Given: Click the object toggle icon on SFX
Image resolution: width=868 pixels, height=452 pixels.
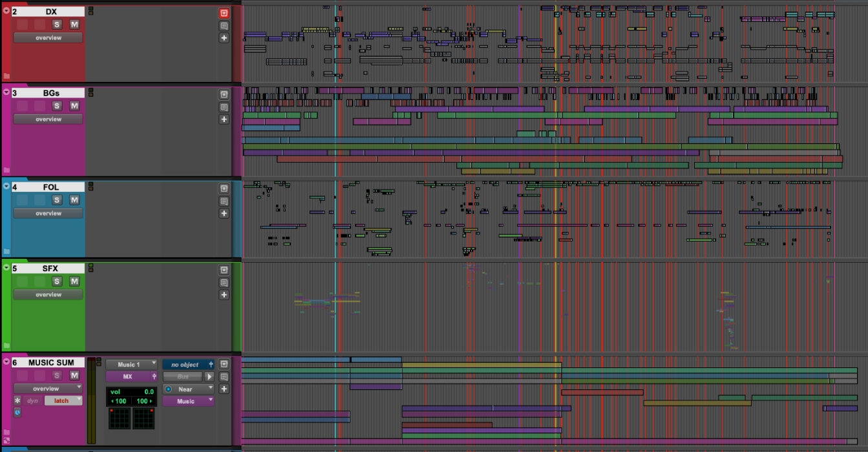Looking at the screenshot, I should coord(224,270).
